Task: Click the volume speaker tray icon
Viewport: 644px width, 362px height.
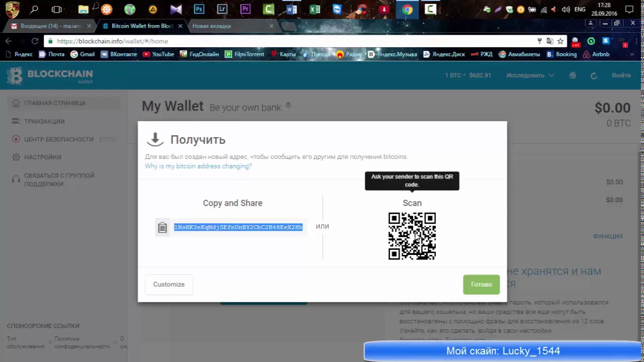Action: (x=566, y=9)
